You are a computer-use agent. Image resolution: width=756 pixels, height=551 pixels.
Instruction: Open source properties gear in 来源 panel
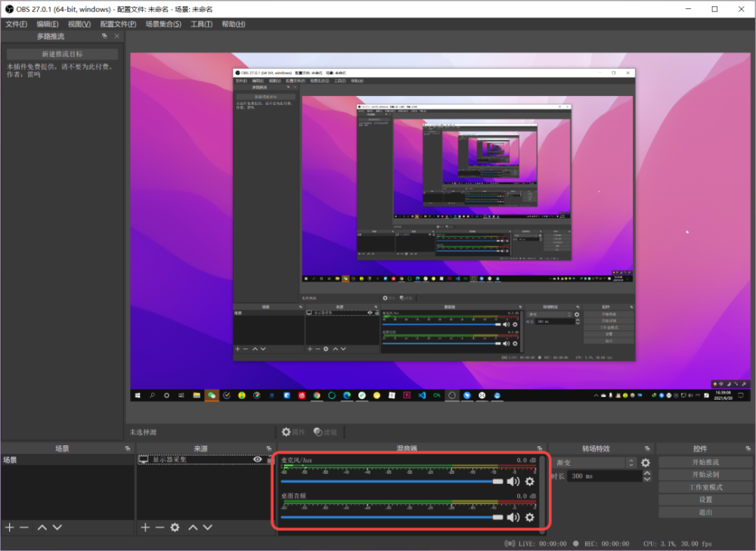[x=175, y=527]
